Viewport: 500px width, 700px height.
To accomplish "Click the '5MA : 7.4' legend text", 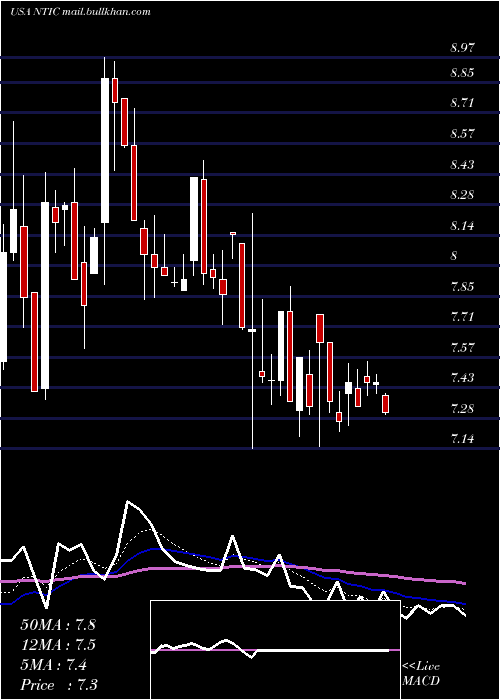I will [x=54, y=665].
